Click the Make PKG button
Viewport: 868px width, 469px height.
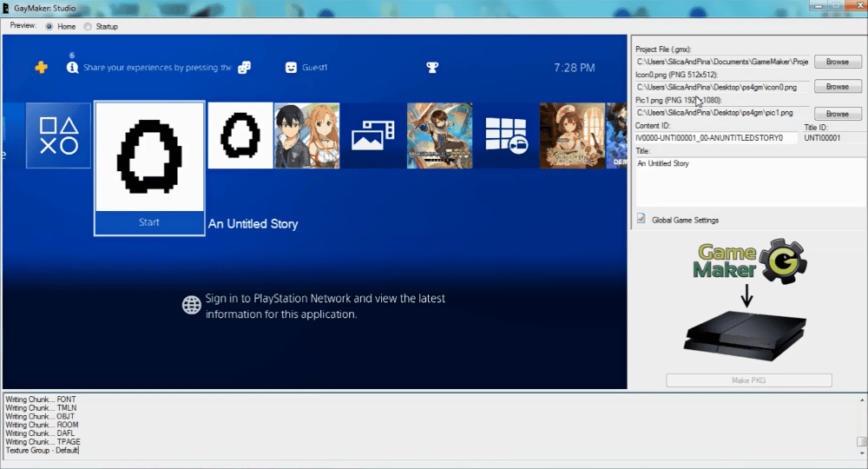click(748, 380)
